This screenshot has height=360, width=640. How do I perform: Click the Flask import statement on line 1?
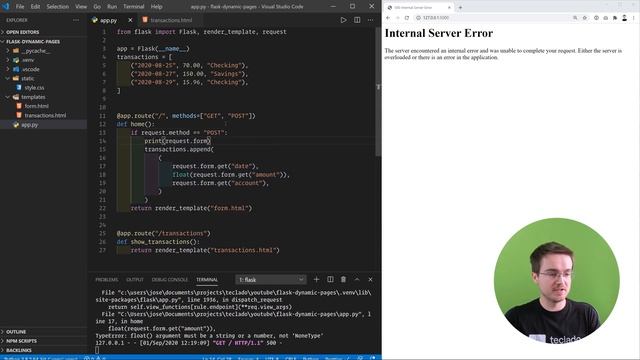click(202, 32)
